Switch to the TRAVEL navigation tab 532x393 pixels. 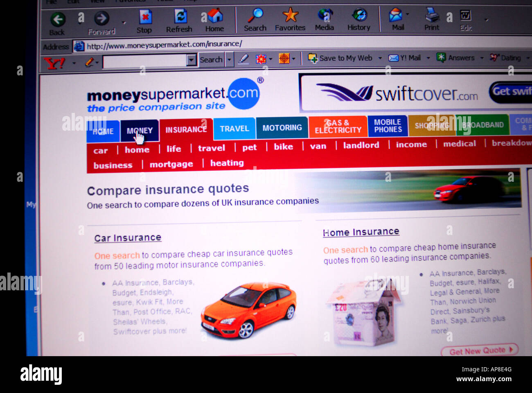234,129
